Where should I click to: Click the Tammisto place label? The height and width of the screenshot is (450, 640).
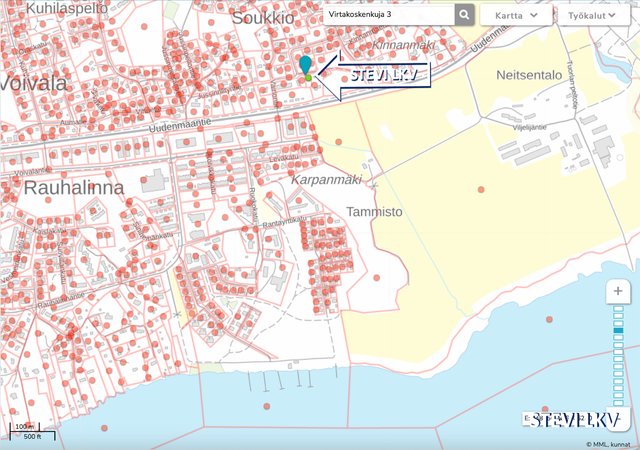point(374,212)
